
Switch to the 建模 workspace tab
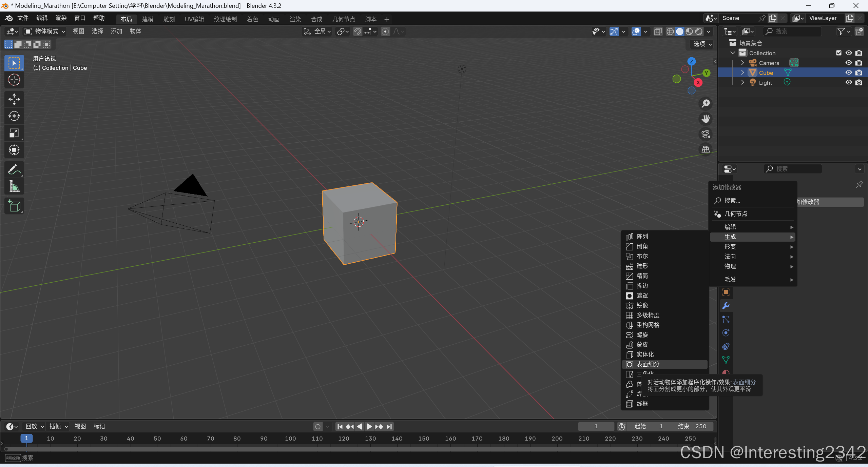[x=148, y=19]
